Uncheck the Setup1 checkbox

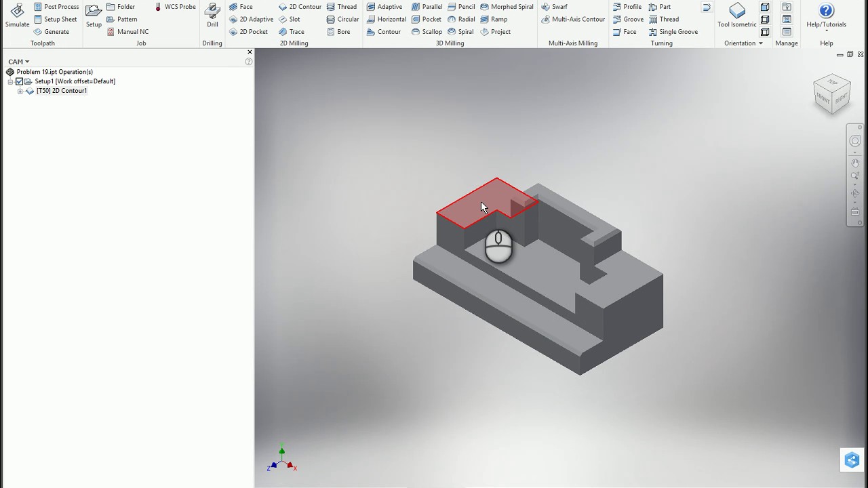[19, 81]
